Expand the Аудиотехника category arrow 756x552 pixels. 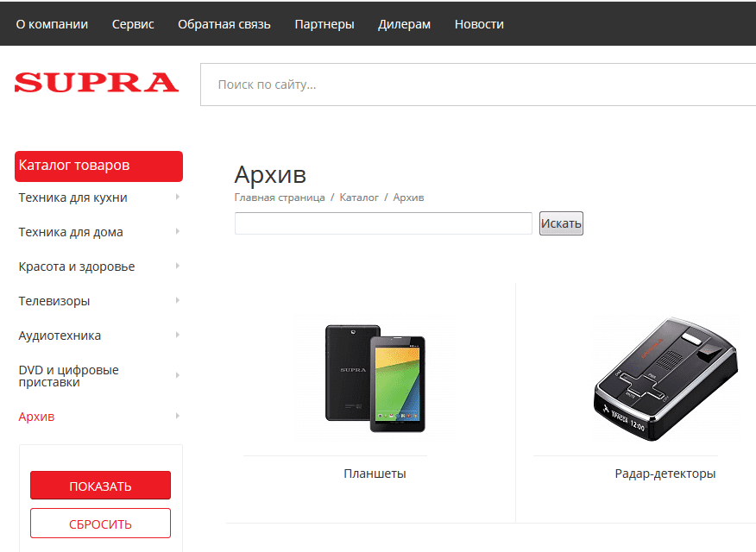(177, 336)
